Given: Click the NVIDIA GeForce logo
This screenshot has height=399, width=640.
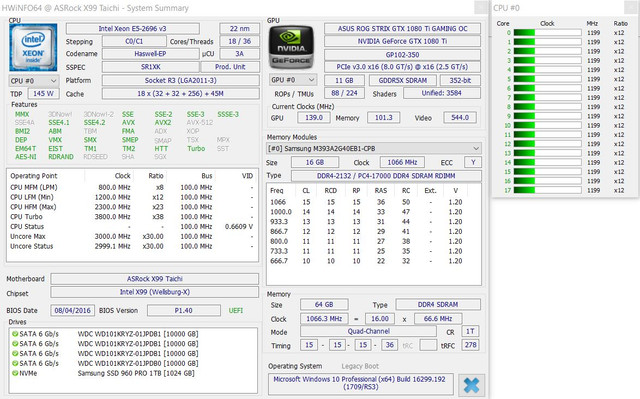Looking at the screenshot, I should pos(292,48).
